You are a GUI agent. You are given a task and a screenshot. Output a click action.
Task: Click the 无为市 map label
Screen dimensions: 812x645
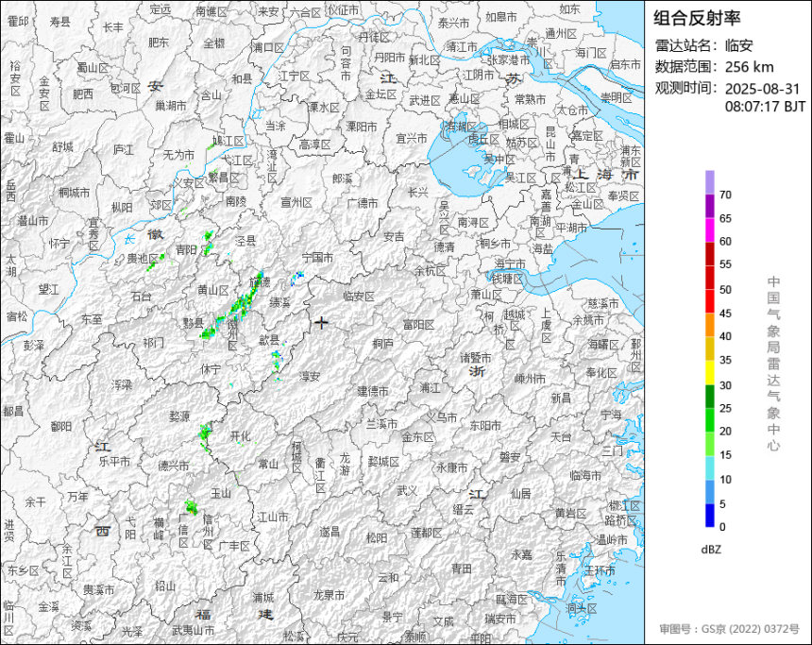click(178, 154)
